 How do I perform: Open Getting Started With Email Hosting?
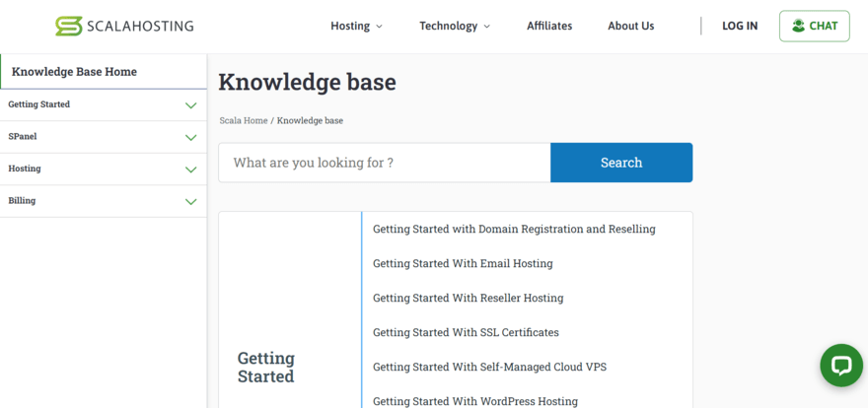[x=463, y=264]
